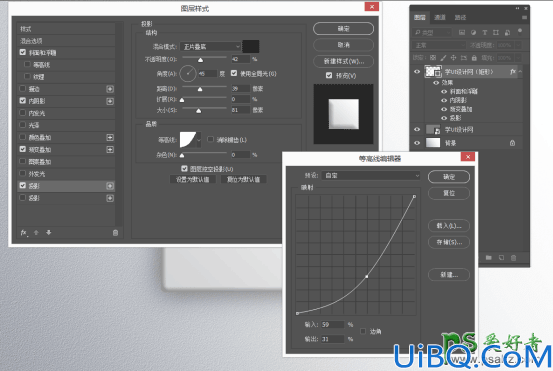This screenshot has height=371, width=553.
Task: Click the lock all layer icon
Action: pos(474,58)
